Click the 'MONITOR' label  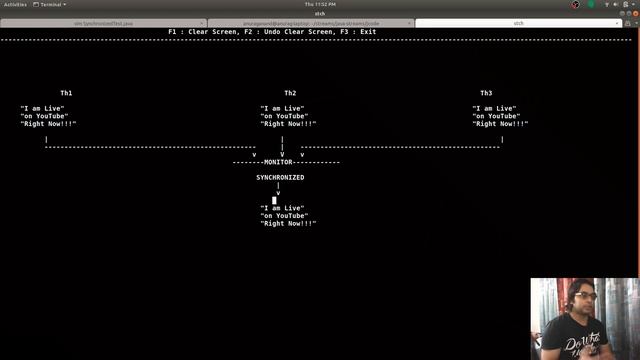point(278,162)
